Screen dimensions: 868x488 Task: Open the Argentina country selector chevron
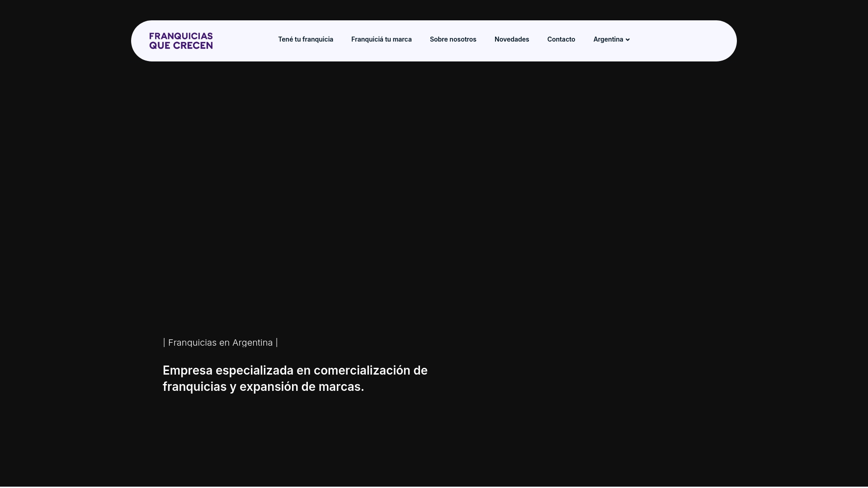click(627, 39)
